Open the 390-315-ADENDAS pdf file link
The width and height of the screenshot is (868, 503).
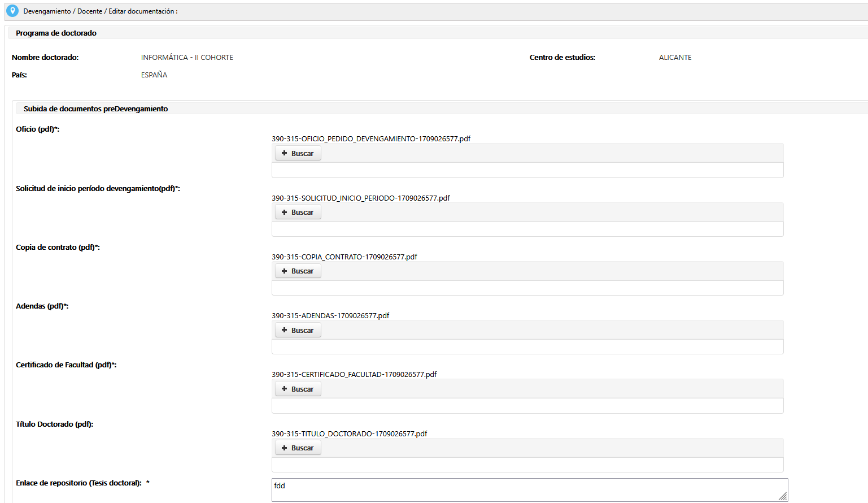coord(330,316)
